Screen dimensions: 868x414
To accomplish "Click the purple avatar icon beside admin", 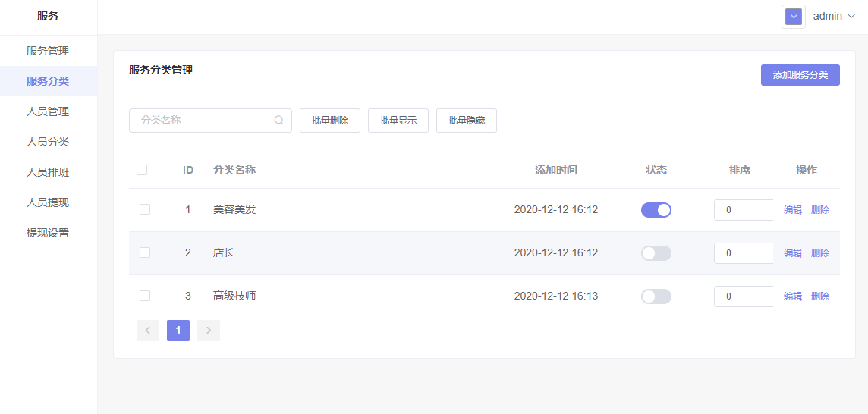I will (794, 17).
